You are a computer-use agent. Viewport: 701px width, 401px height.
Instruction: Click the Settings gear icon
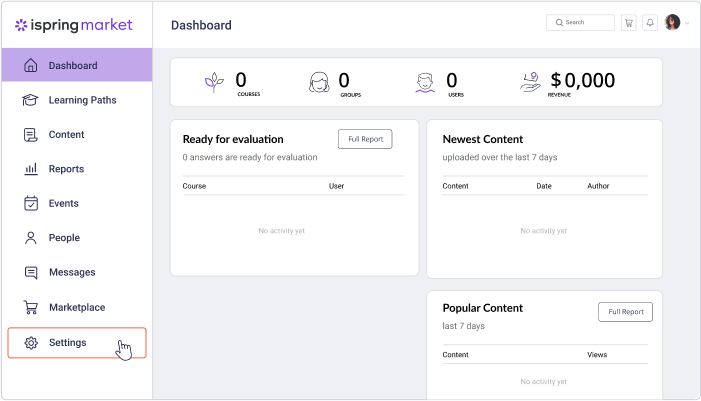click(x=31, y=343)
